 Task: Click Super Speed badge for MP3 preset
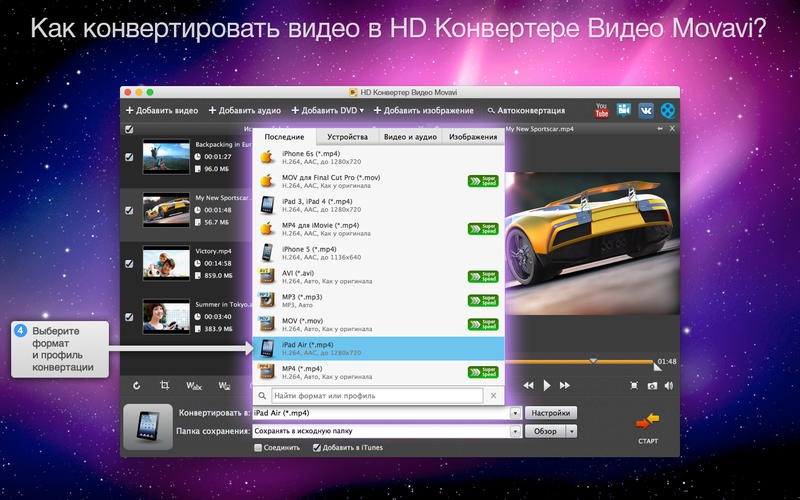[x=483, y=301]
